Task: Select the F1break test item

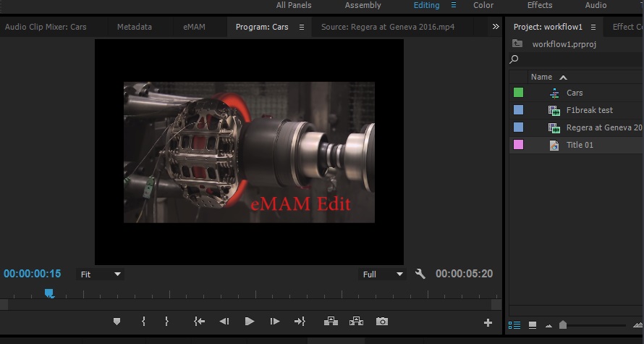Action: tap(576, 110)
